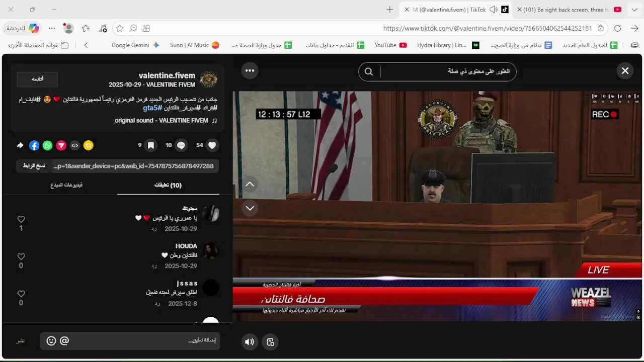Image resolution: width=644 pixels, height=362 pixels.
Task: Reply to jssas's comment dated 2025-12-8
Action: (x=157, y=304)
